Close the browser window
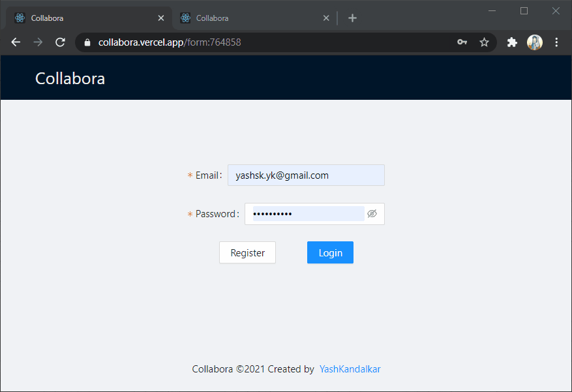572x392 pixels. (x=556, y=11)
